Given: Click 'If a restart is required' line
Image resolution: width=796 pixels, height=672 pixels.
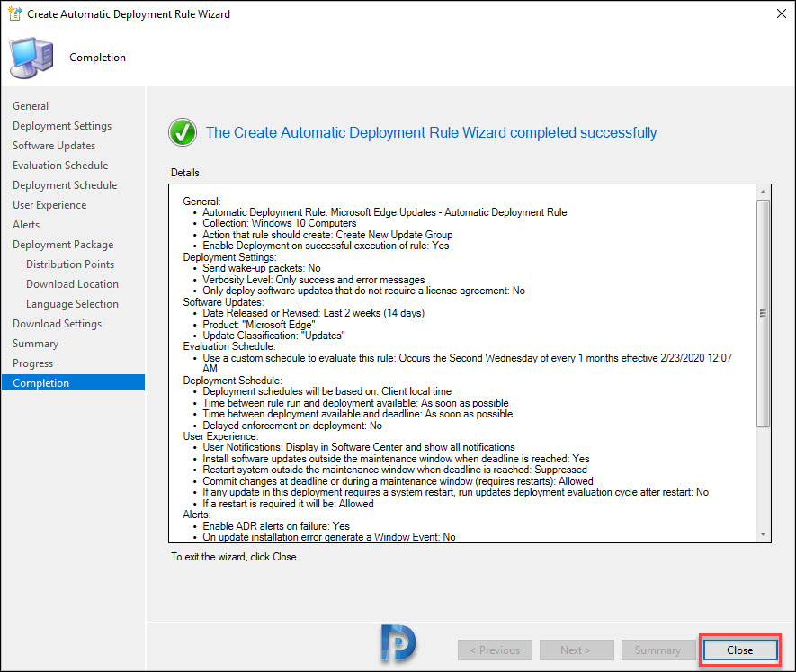Looking at the screenshot, I should point(288,504).
